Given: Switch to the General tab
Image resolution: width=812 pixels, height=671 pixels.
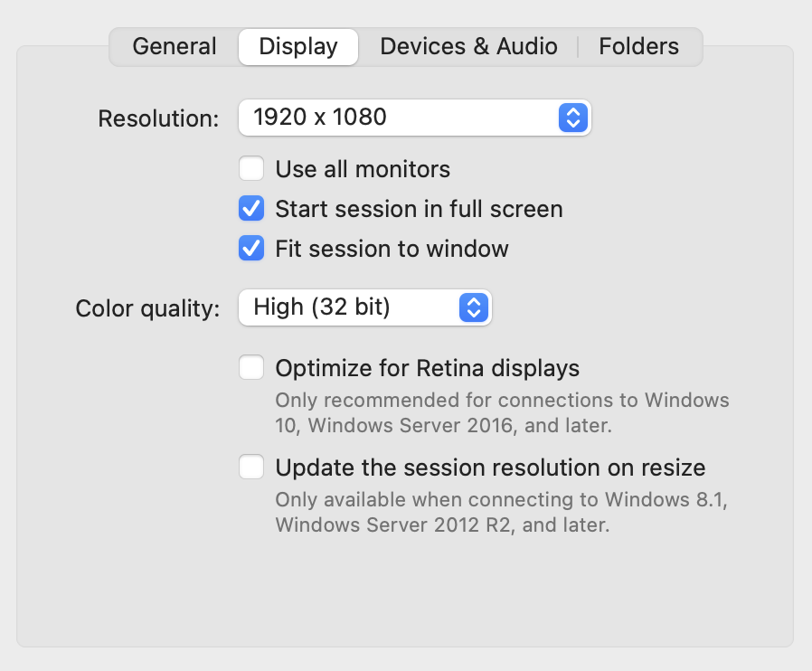Looking at the screenshot, I should coord(174,46).
